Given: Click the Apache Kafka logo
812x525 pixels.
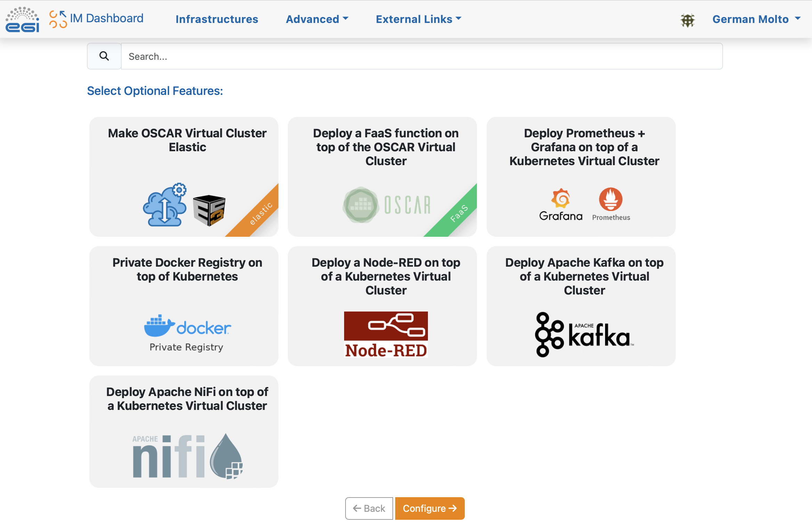Looking at the screenshot, I should pos(584,334).
